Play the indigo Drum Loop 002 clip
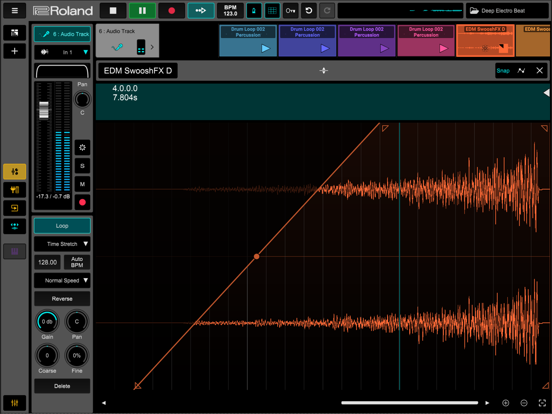 pyautogui.click(x=325, y=48)
